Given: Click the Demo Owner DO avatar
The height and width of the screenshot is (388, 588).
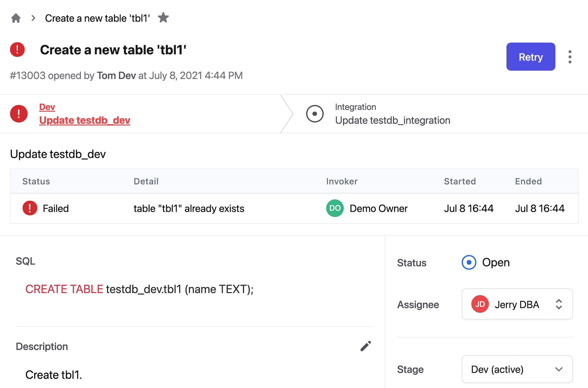Looking at the screenshot, I should 335,208.
